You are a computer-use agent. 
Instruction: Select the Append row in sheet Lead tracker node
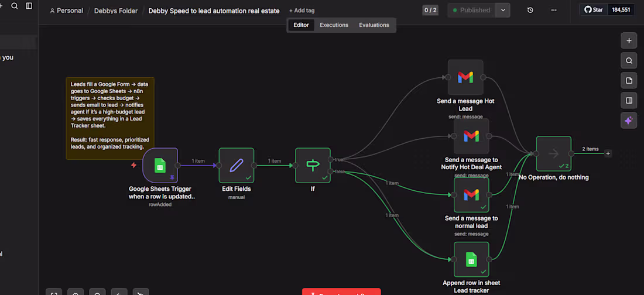(x=471, y=259)
